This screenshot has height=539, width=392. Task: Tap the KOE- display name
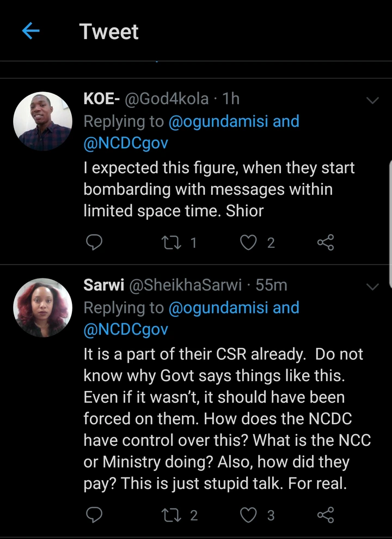(x=101, y=99)
